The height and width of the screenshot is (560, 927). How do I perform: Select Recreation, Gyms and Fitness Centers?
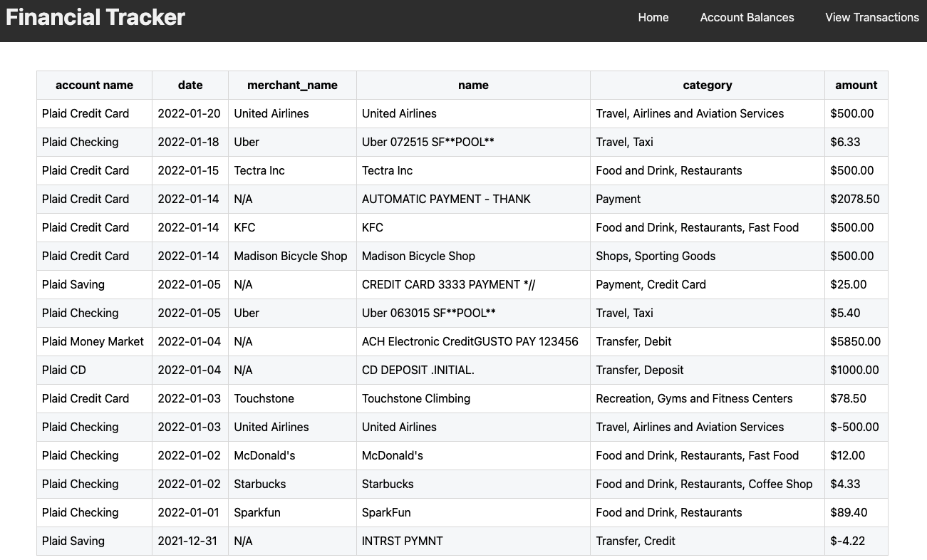(708, 398)
